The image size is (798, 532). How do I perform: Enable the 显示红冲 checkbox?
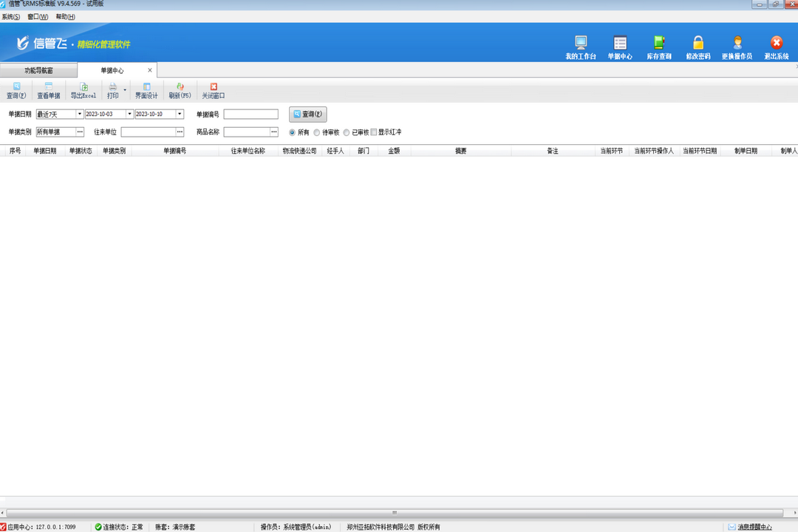pyautogui.click(x=374, y=132)
